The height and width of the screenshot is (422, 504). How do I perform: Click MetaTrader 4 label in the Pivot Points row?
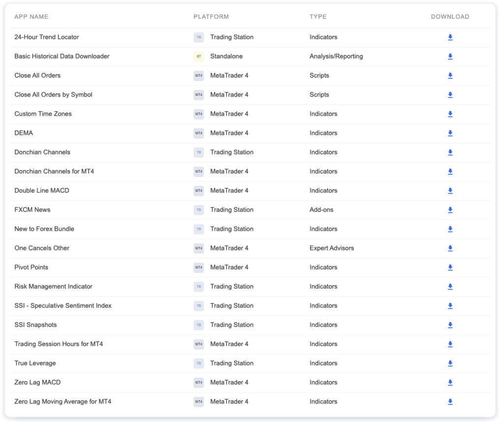[229, 267]
